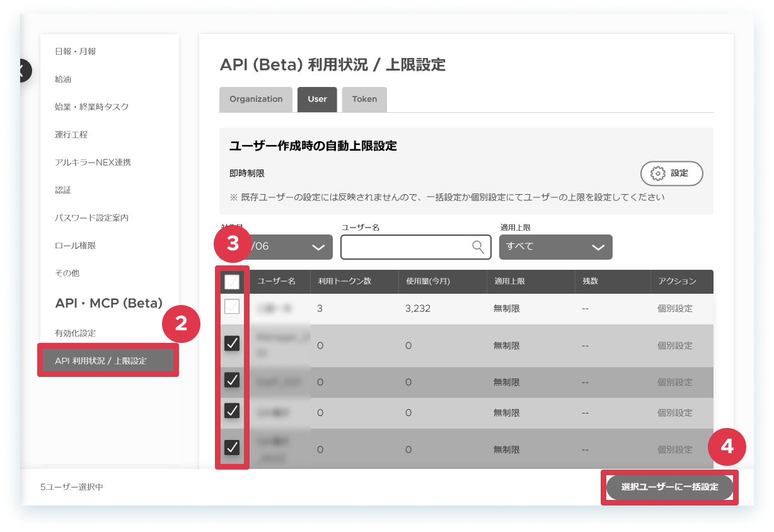Open 有効化設定 sidebar item

pyautogui.click(x=76, y=333)
